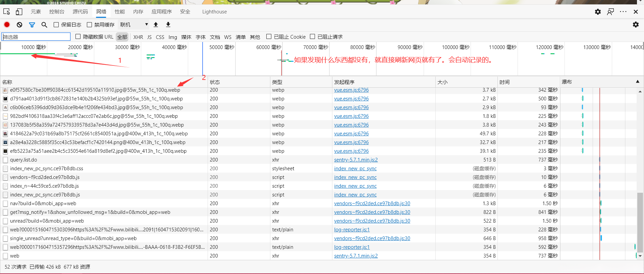Sort by the 状态 column header
This screenshot has height=274, width=644.
pos(239,82)
